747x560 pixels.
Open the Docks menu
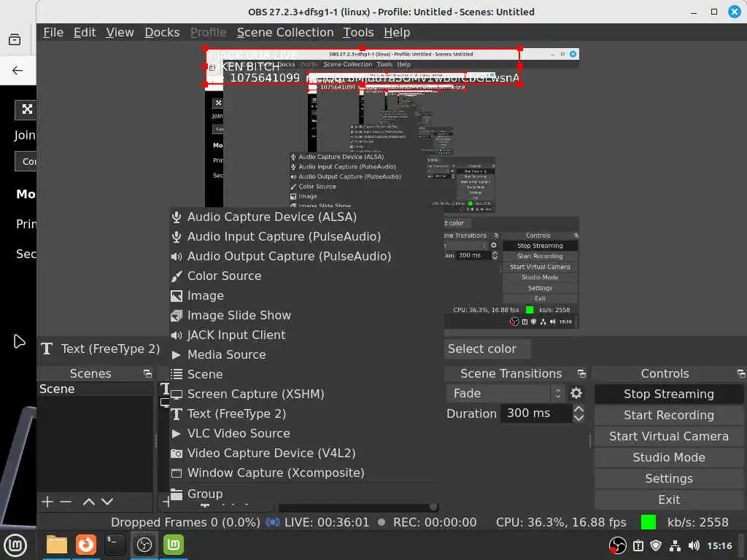click(x=162, y=32)
